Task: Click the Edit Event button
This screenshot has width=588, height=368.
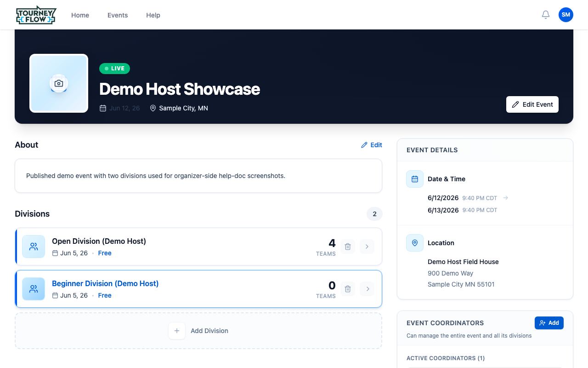Action: [532, 104]
